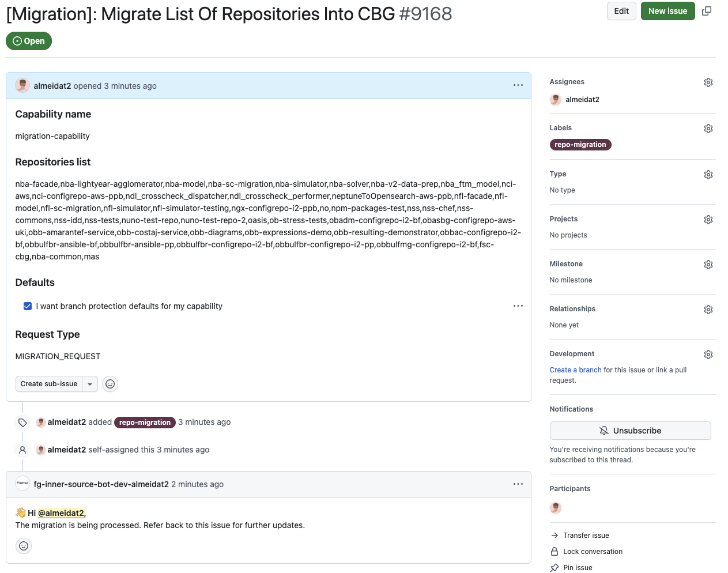This screenshot has width=728, height=573.
Task: Click the Create a branch link
Action: [x=575, y=370]
